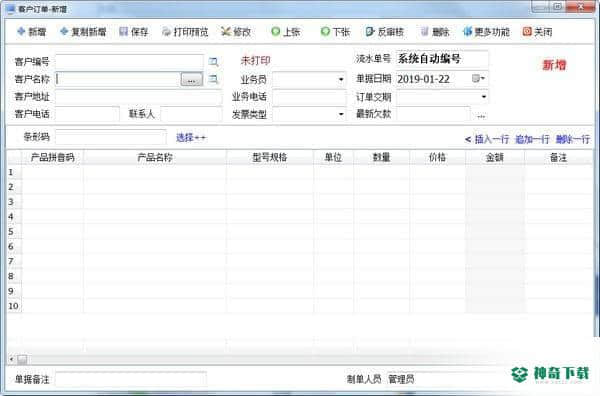
Task: Click ellipsis next to 最新欠款 field
Action: pyautogui.click(x=481, y=115)
